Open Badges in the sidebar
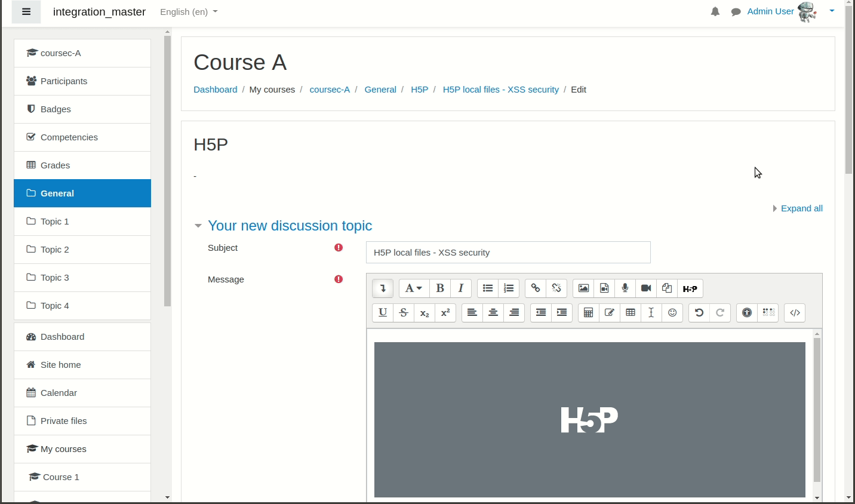Image resolution: width=855 pixels, height=504 pixels. pyautogui.click(x=82, y=109)
